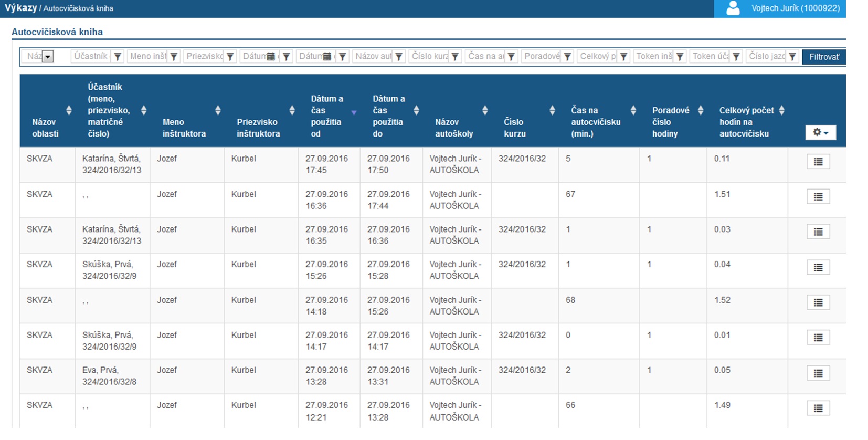Image resolution: width=868 pixels, height=440 pixels.
Task: Click into the Názov autoškoly filter input
Action: (x=373, y=57)
